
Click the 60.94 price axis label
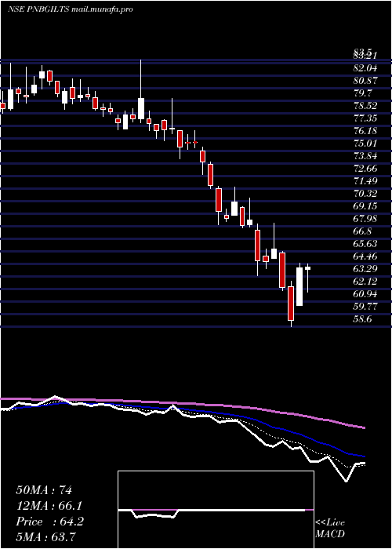point(365,294)
